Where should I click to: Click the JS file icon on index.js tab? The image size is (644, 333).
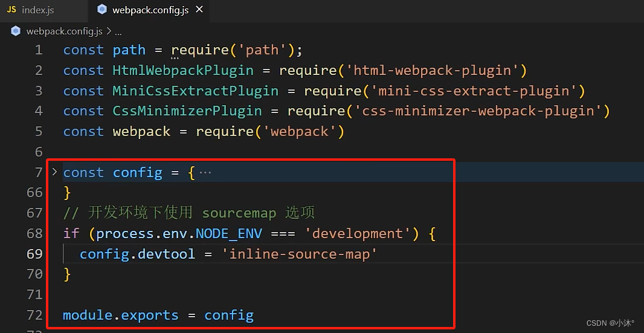click(x=12, y=10)
